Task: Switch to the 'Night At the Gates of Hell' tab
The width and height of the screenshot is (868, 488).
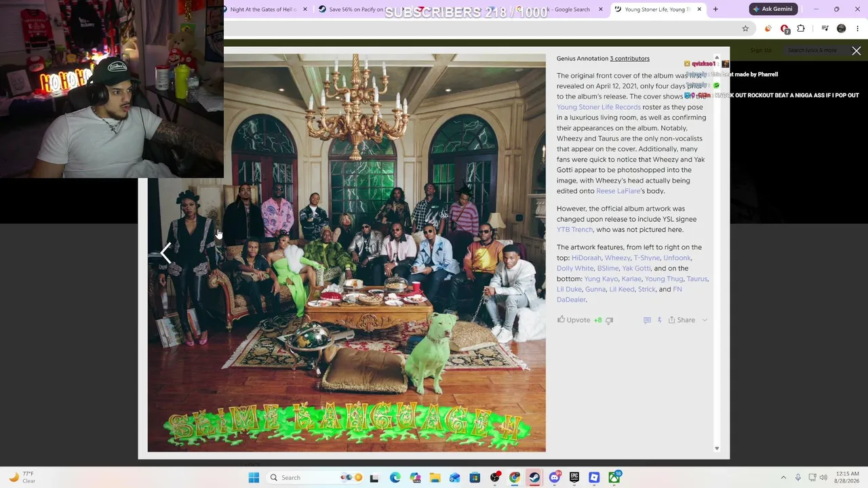Action: [x=263, y=9]
